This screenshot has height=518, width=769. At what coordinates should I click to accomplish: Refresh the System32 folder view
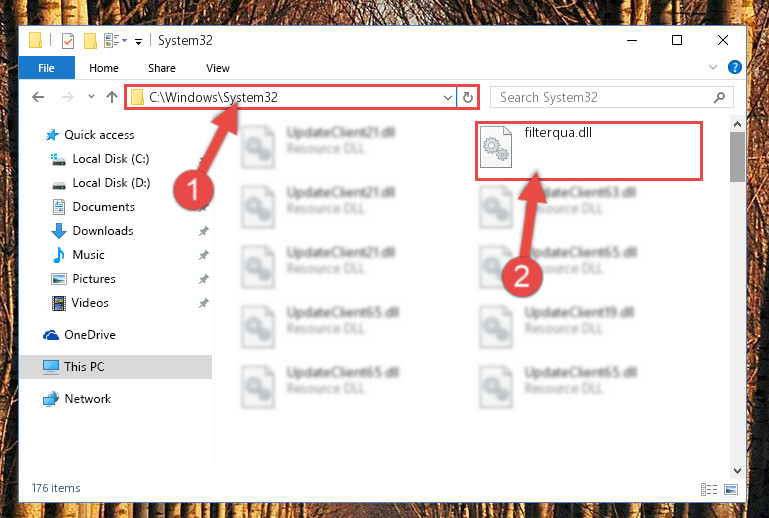(467, 97)
